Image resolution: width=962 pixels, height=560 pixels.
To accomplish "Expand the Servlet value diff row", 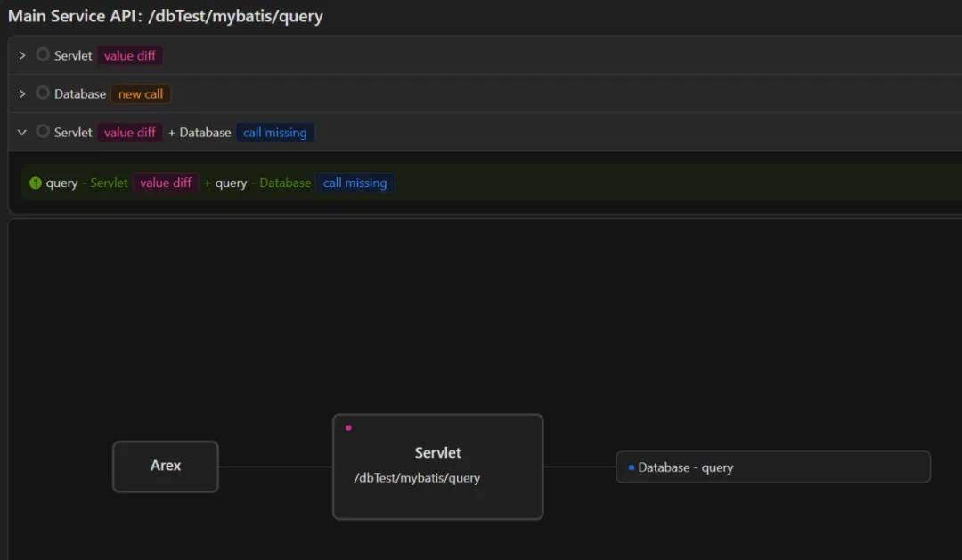I will click(22, 56).
